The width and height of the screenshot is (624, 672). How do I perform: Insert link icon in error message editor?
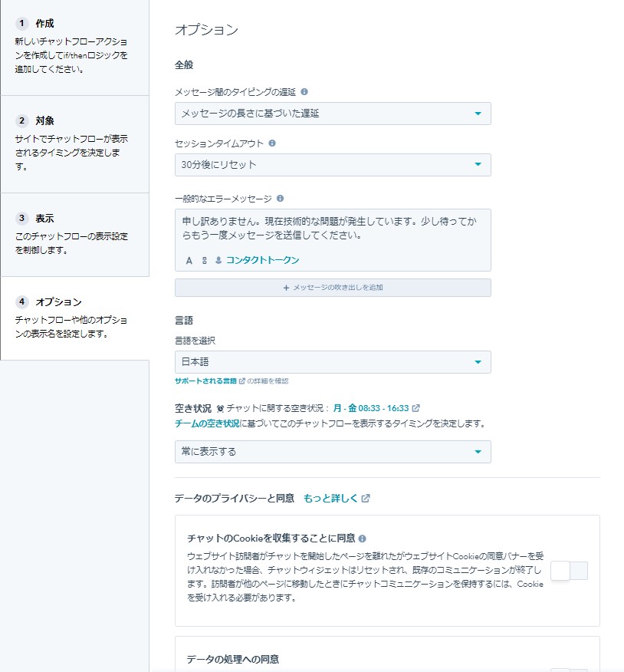204,260
